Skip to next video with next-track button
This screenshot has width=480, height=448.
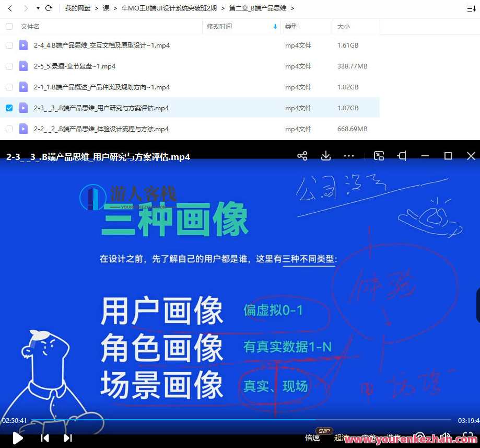pyautogui.click(x=68, y=438)
